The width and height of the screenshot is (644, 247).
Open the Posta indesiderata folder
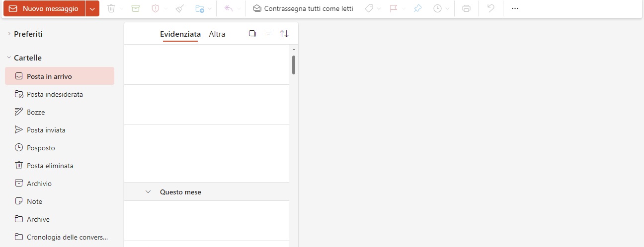pos(60,94)
